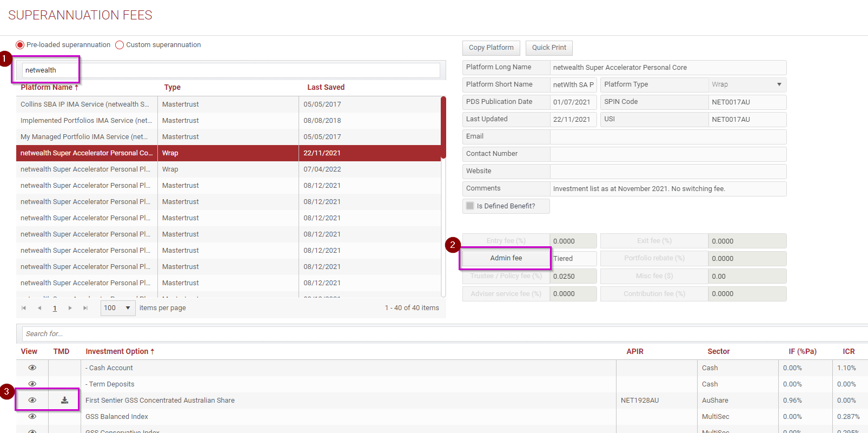Select netwealth Super Accelerator Personal Core row

pos(228,153)
